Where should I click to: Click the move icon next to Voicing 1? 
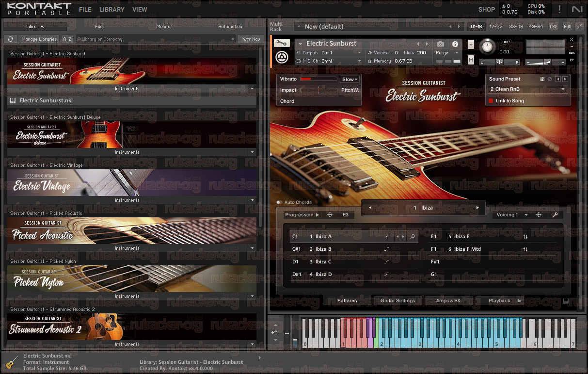pyautogui.click(x=539, y=215)
